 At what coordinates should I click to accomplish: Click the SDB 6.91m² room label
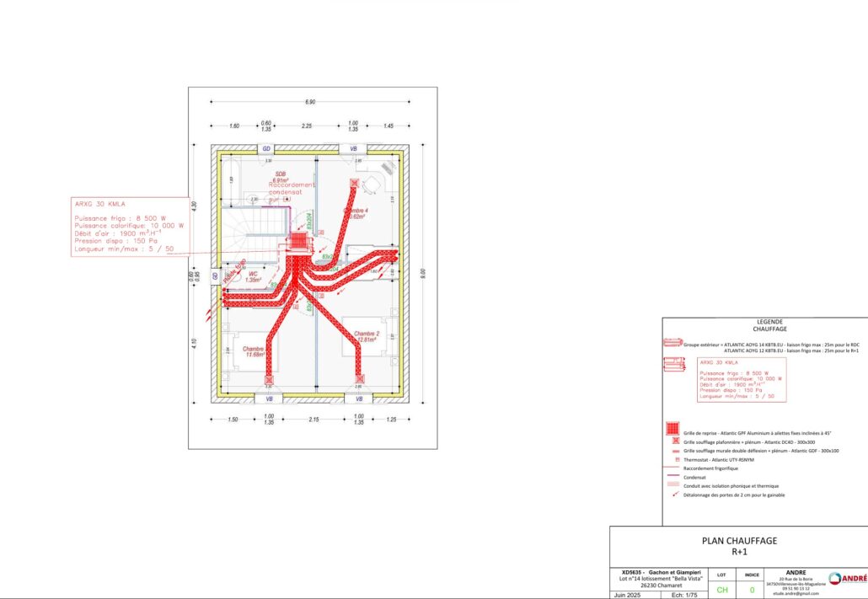coord(281,177)
